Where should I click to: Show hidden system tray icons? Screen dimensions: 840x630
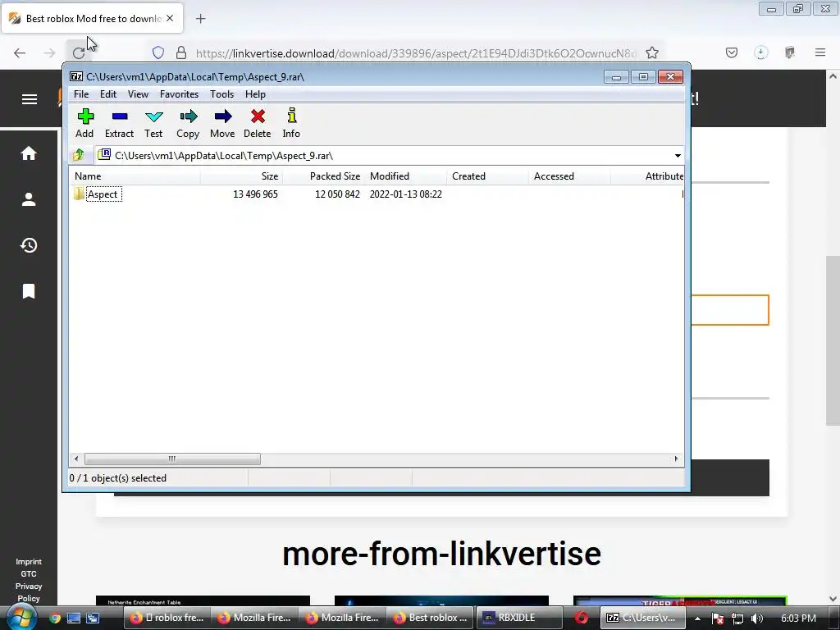click(x=697, y=619)
